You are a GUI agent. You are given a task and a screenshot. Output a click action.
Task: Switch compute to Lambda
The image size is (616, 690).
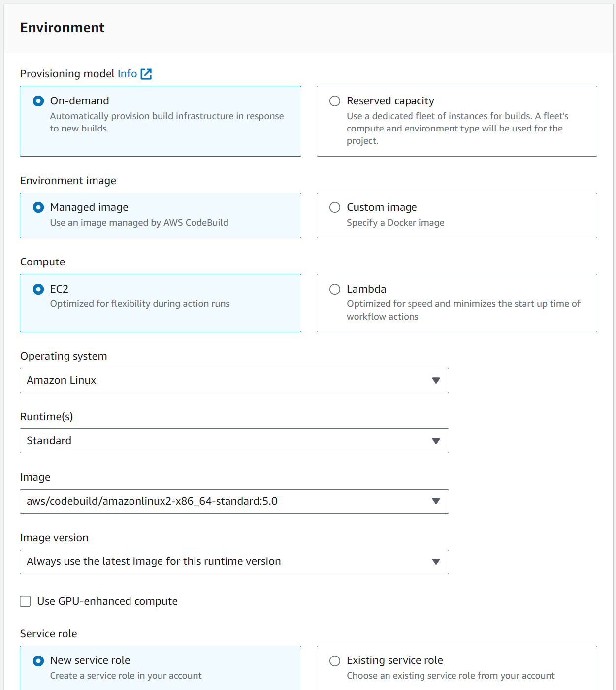[335, 289]
